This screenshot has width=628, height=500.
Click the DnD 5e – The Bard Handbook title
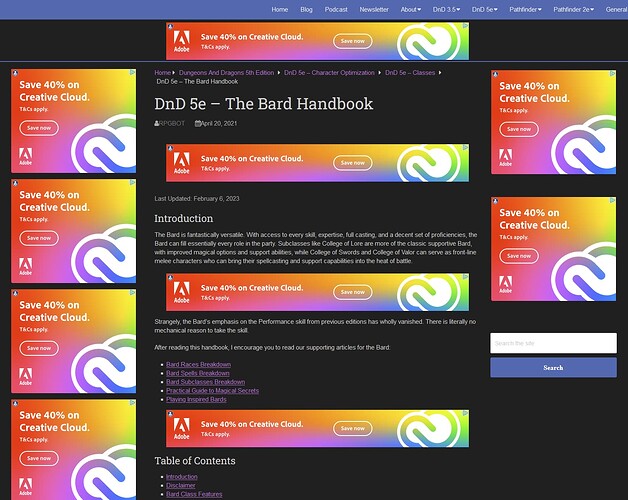(264, 104)
